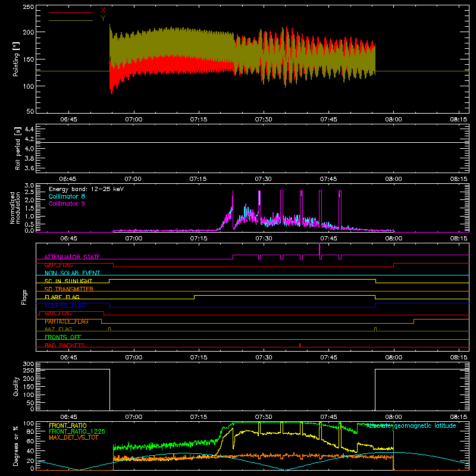Click '08:15' below the Pointing plot
This screenshot has height=476, width=476.
pos(458,120)
